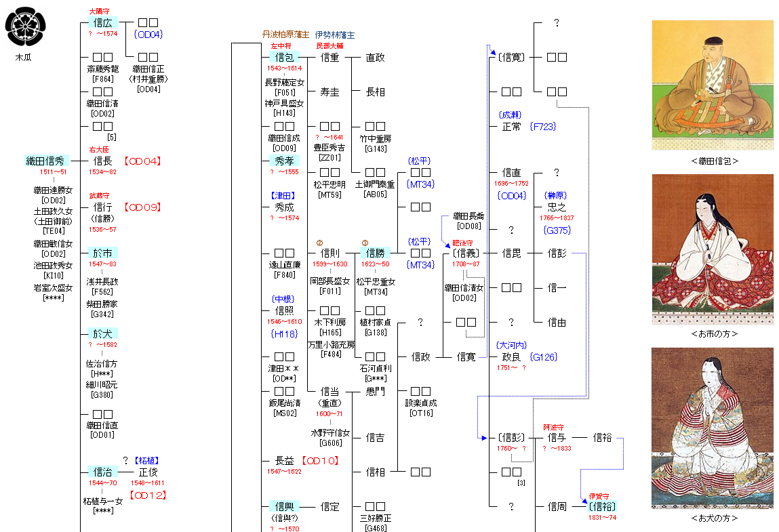Select the name 忠之
This screenshot has width=779, height=532.
[557, 207]
